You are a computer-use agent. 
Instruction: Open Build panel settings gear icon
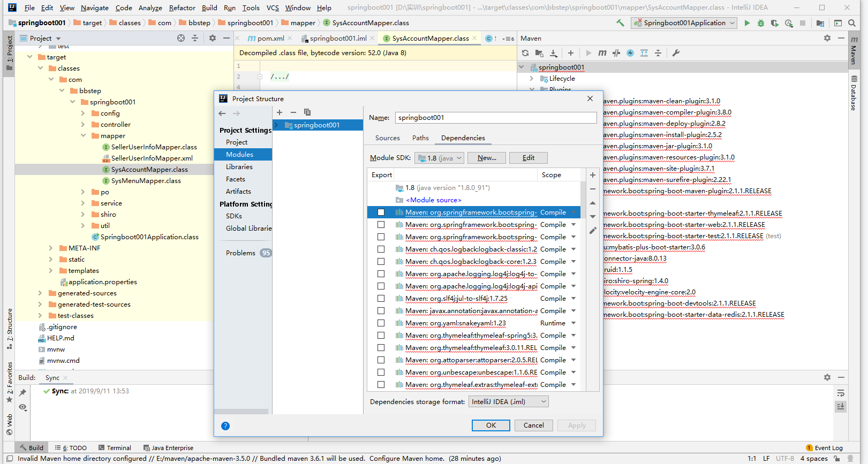(827, 377)
